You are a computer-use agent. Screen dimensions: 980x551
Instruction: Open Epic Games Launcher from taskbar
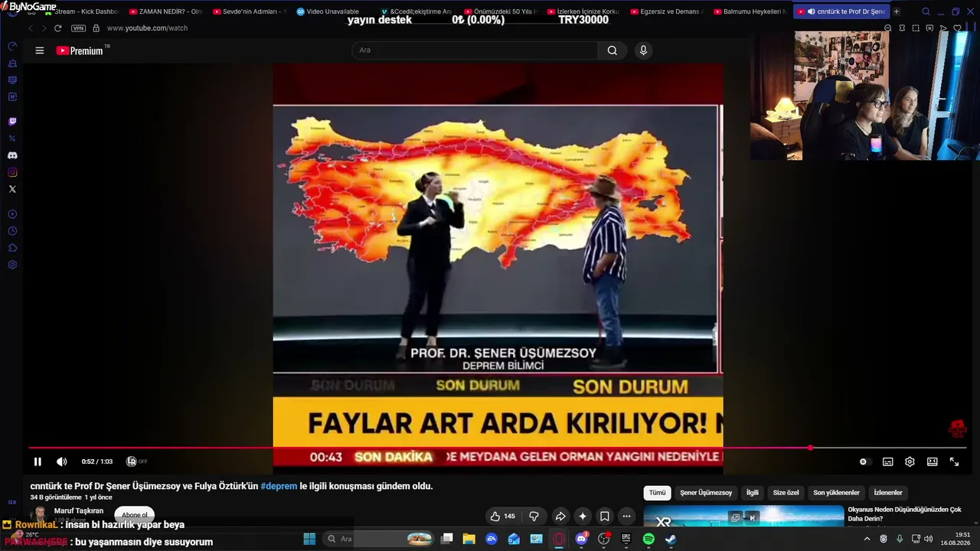point(626,539)
